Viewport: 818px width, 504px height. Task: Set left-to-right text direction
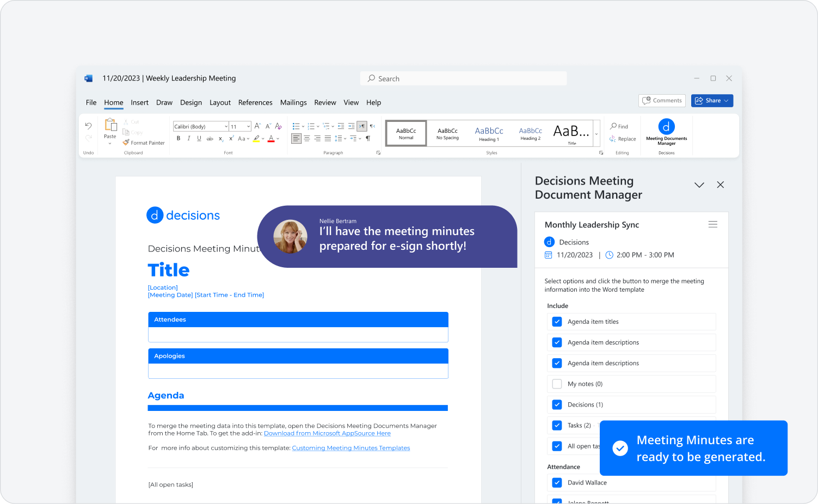point(362,126)
